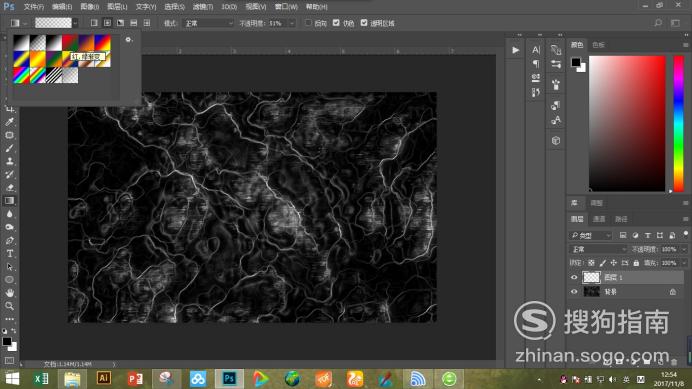Open the layer blending mode dropdown
692x389 pixels.
[x=598, y=249]
